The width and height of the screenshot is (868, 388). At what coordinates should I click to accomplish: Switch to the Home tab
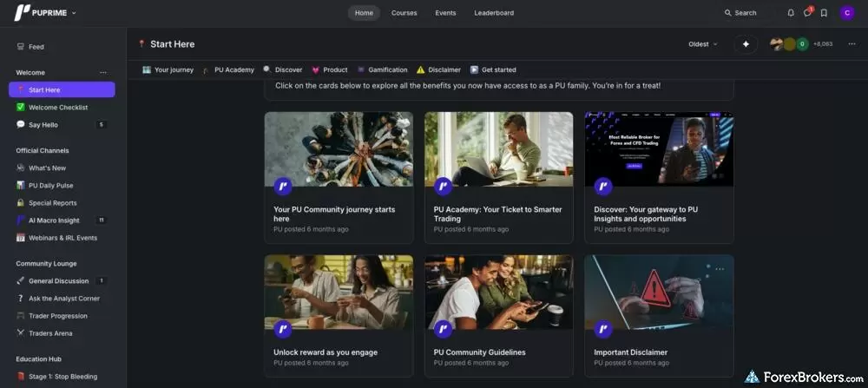point(364,13)
